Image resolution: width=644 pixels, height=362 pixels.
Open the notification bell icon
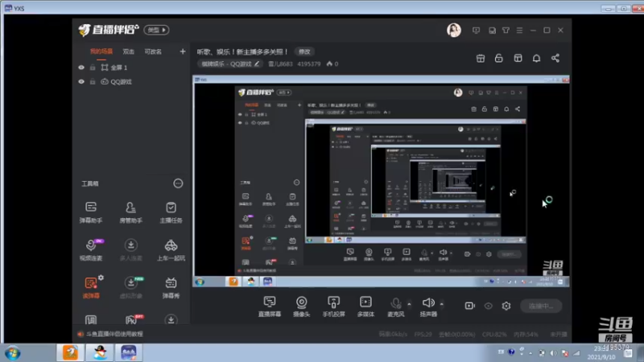point(536,58)
